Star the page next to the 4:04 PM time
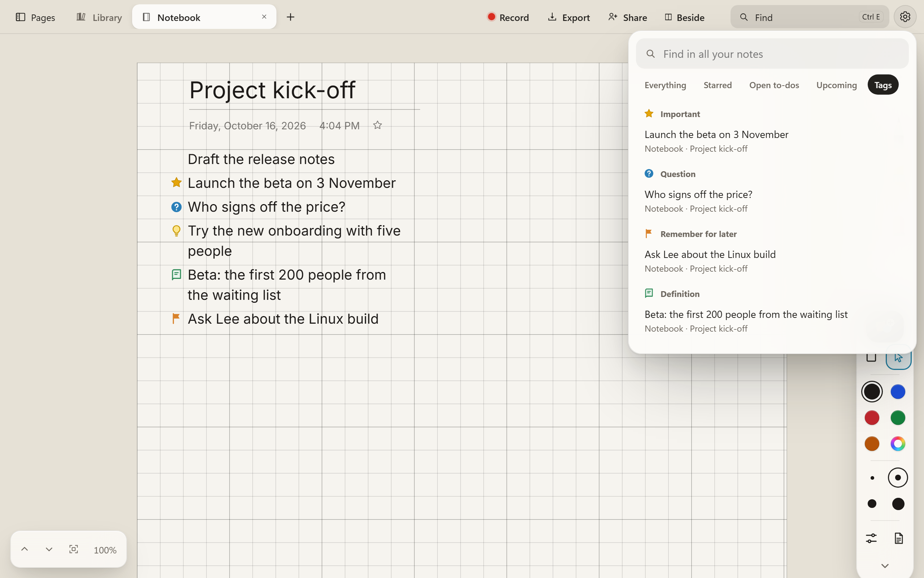The width and height of the screenshot is (924, 578). (x=377, y=125)
